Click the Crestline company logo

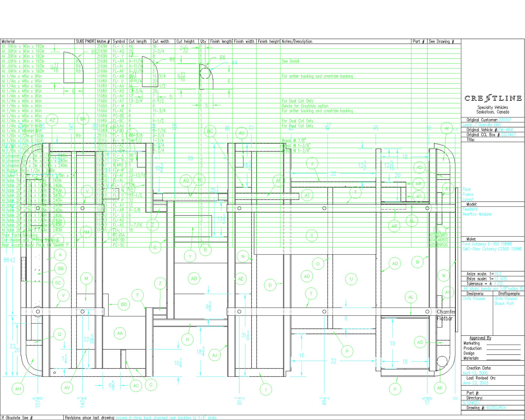(x=493, y=99)
